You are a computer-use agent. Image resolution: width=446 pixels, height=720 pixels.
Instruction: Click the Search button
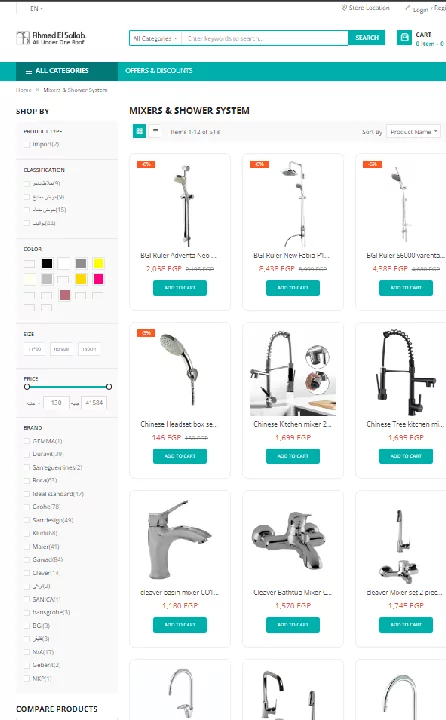[x=367, y=38]
